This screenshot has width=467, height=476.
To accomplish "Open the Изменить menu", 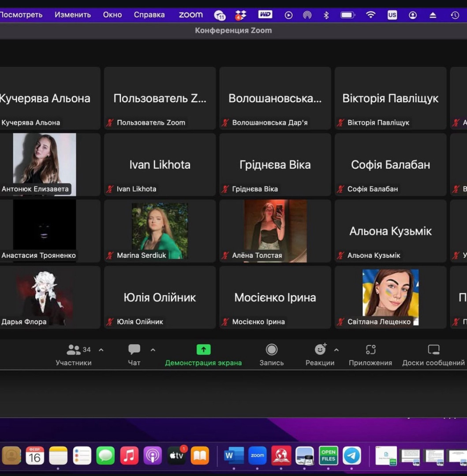I will pos(73,15).
